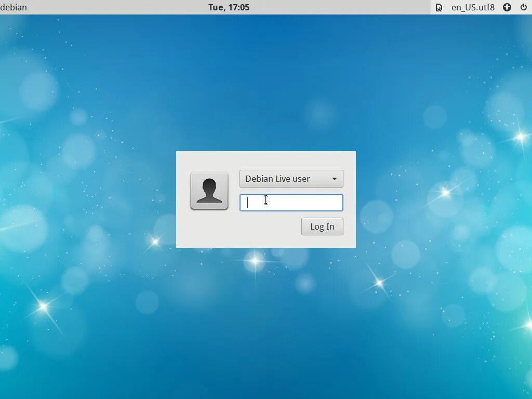Open the en_US.utf8 language menu
The image size is (532, 399).
[473, 7]
